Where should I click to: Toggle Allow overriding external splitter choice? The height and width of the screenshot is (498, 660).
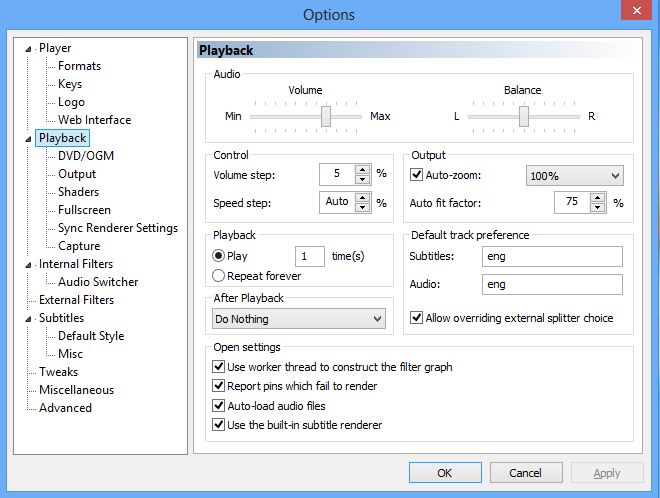(417, 318)
